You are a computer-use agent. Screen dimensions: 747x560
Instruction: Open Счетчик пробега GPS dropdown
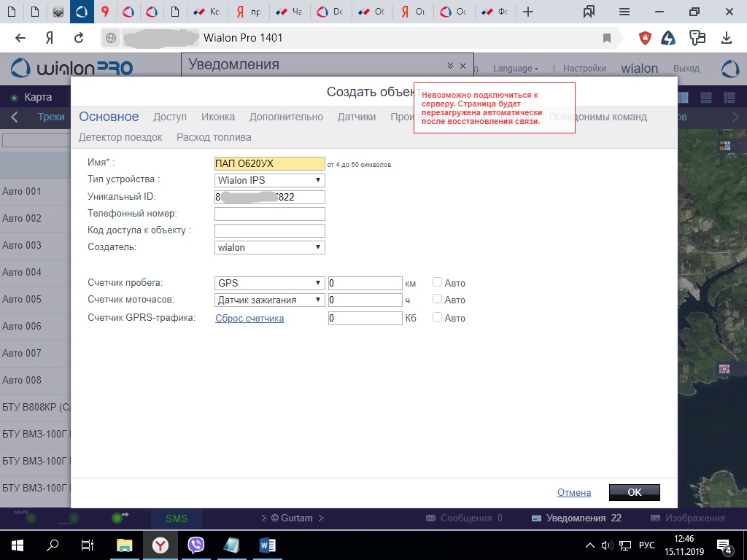point(269,283)
